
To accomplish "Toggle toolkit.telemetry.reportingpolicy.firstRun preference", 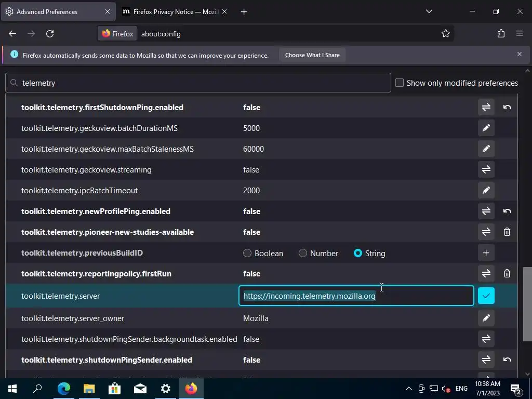I will coord(486,273).
